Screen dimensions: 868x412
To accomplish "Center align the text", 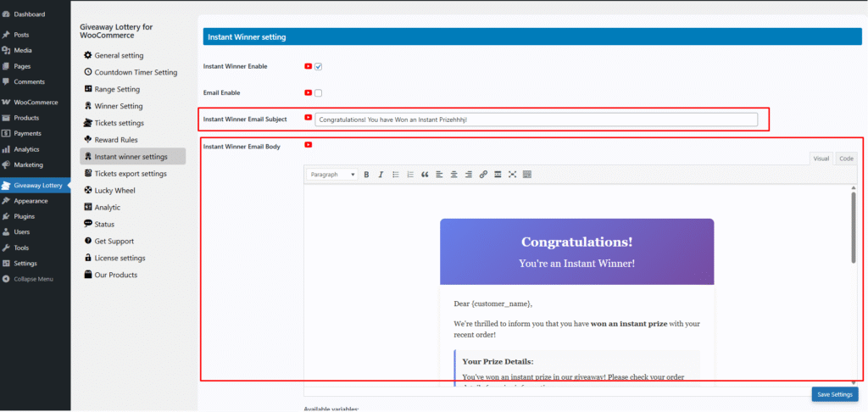I will 453,175.
